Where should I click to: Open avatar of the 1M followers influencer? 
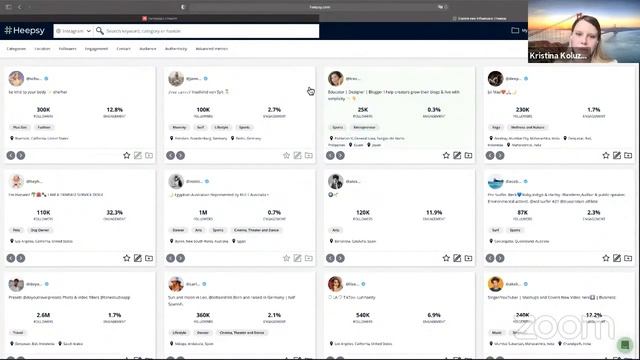[176, 181]
